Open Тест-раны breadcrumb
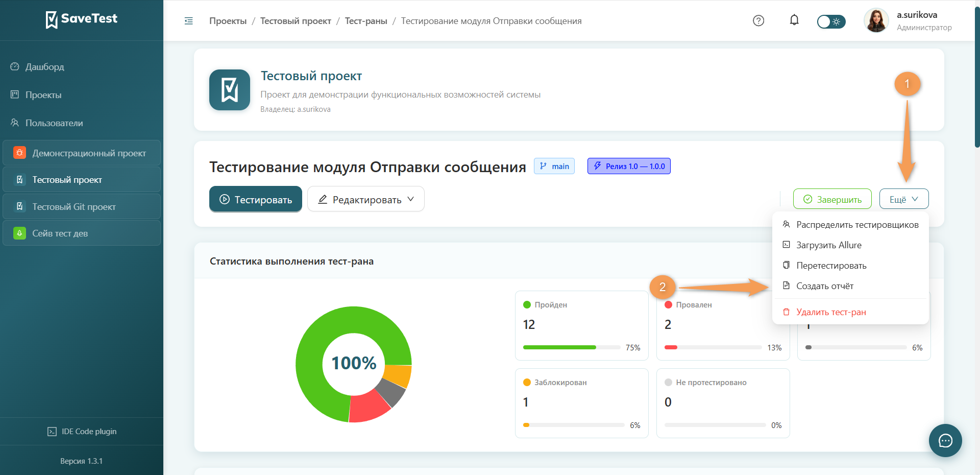980x475 pixels. [366, 21]
